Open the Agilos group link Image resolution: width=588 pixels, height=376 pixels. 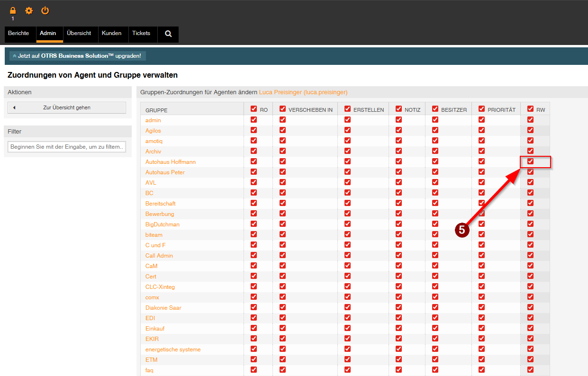tap(153, 131)
